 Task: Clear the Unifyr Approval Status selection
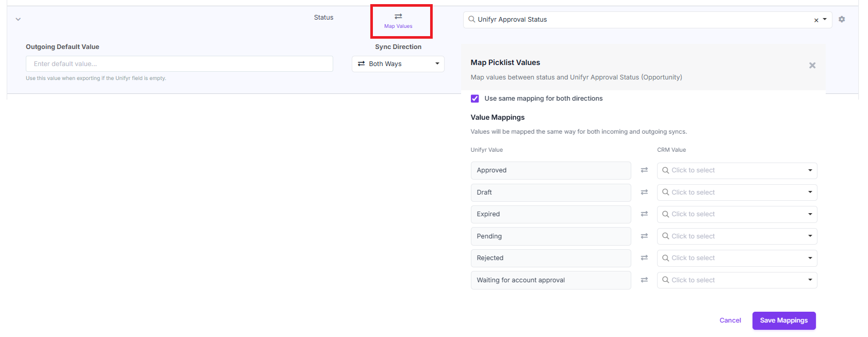click(816, 20)
